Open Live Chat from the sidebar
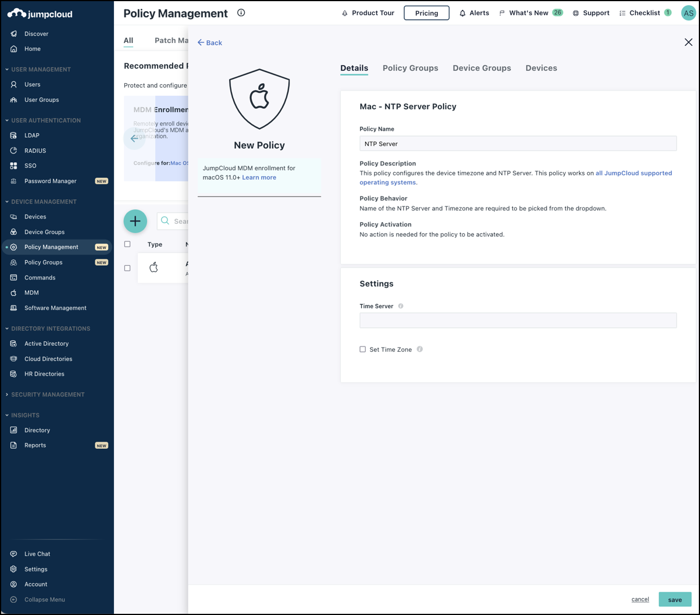700x615 pixels. click(38, 554)
